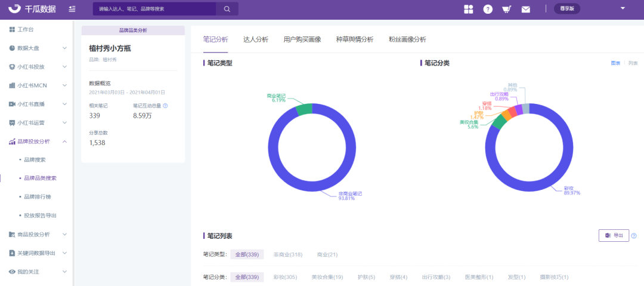Screen dimensions: 644x286
Task: Switch to the 用户购买画像 tab
Action: [x=302, y=39]
